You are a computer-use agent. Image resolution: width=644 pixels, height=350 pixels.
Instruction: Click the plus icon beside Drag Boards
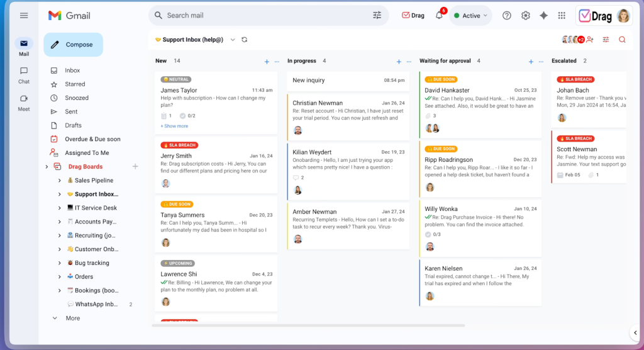135,167
